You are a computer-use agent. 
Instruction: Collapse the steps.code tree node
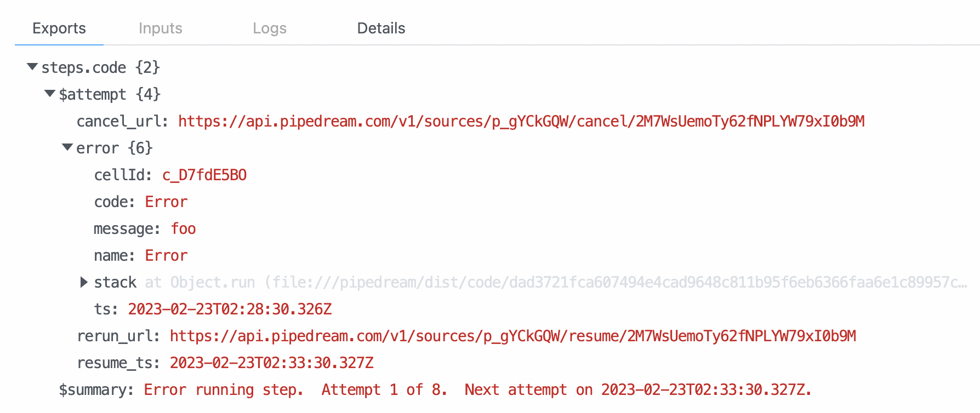32,67
